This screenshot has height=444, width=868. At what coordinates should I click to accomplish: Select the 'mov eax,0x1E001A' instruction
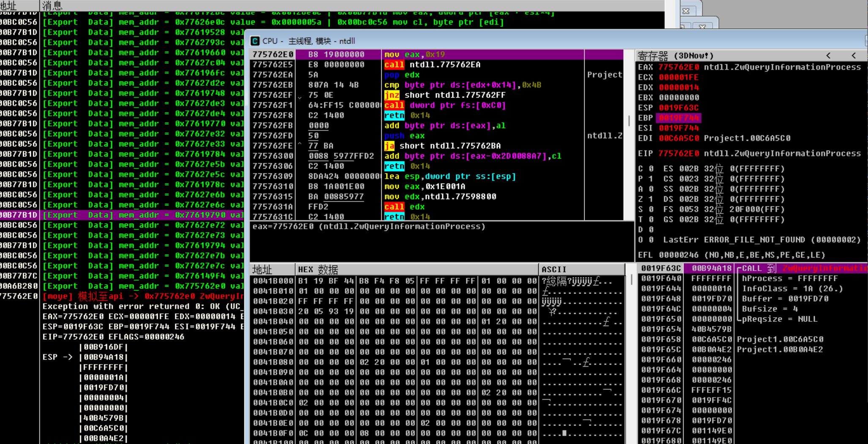[437, 186]
